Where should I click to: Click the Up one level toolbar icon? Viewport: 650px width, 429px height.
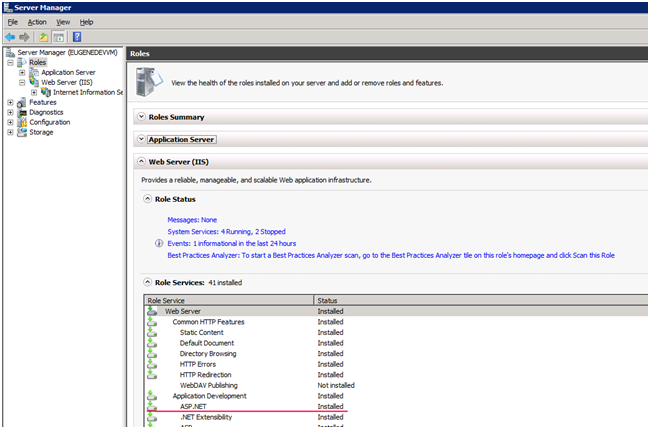(x=44, y=36)
